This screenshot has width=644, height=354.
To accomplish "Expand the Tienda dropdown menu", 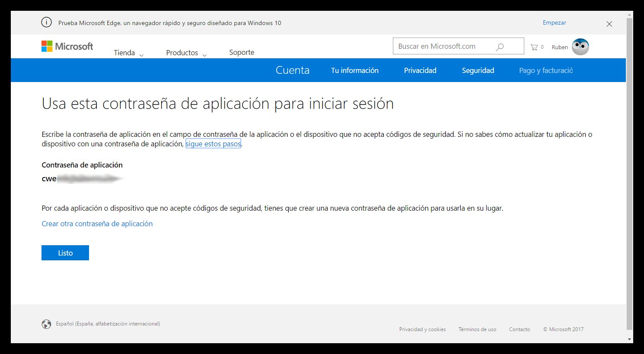I will (x=128, y=52).
